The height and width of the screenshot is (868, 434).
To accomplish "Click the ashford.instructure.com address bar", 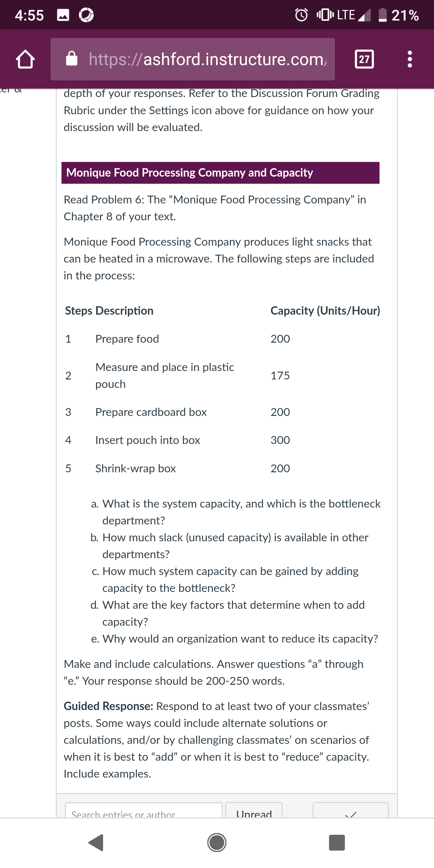I will [x=193, y=59].
